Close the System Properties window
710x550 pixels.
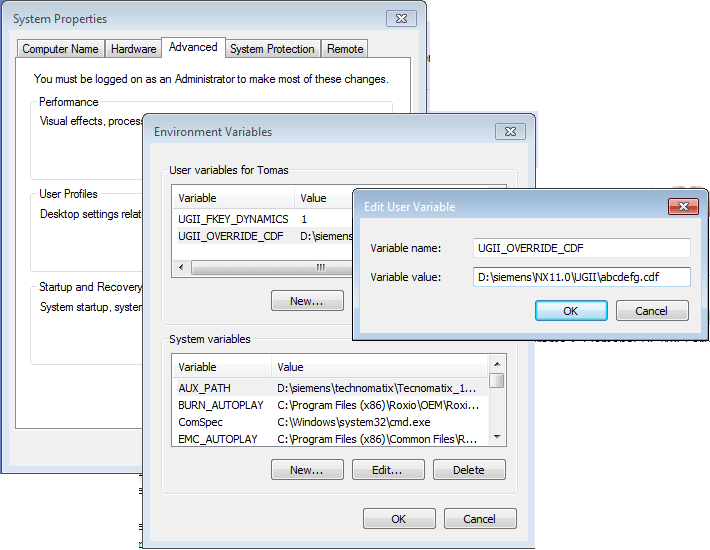coord(401,19)
